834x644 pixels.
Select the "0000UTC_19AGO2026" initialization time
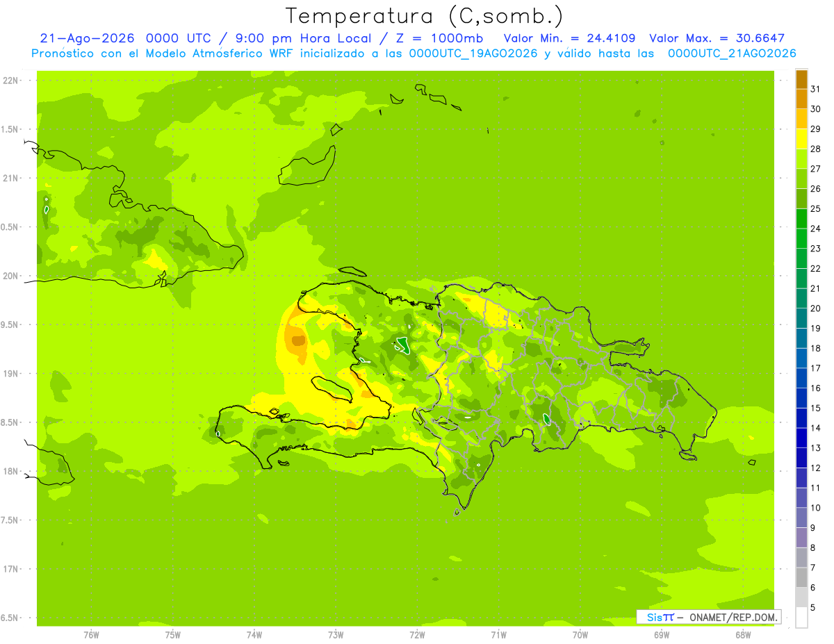[473, 53]
